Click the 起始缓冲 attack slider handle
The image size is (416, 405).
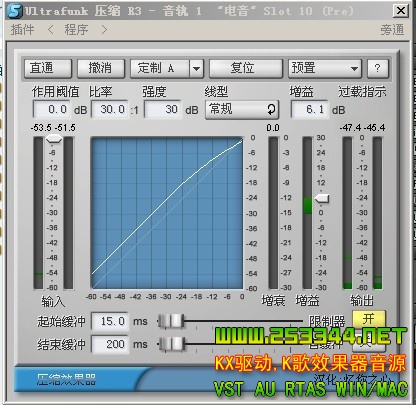pos(171,321)
